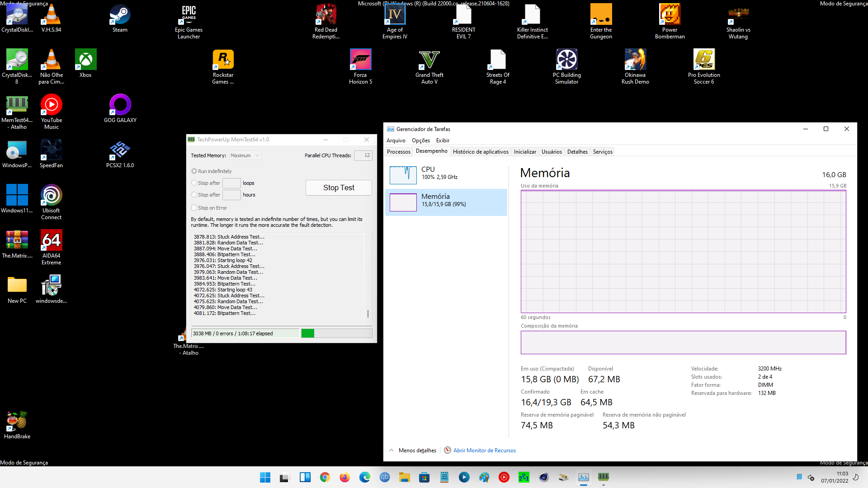Switch to the Detalhes tab

pyautogui.click(x=577, y=152)
